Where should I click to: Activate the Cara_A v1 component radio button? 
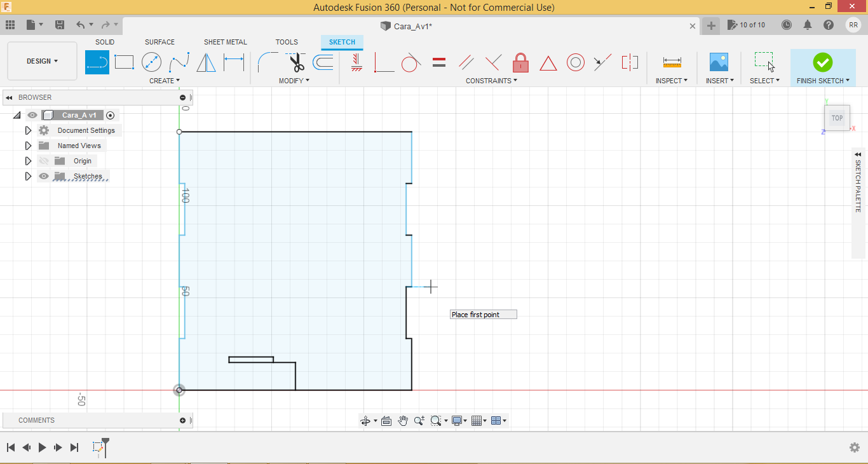pos(111,115)
